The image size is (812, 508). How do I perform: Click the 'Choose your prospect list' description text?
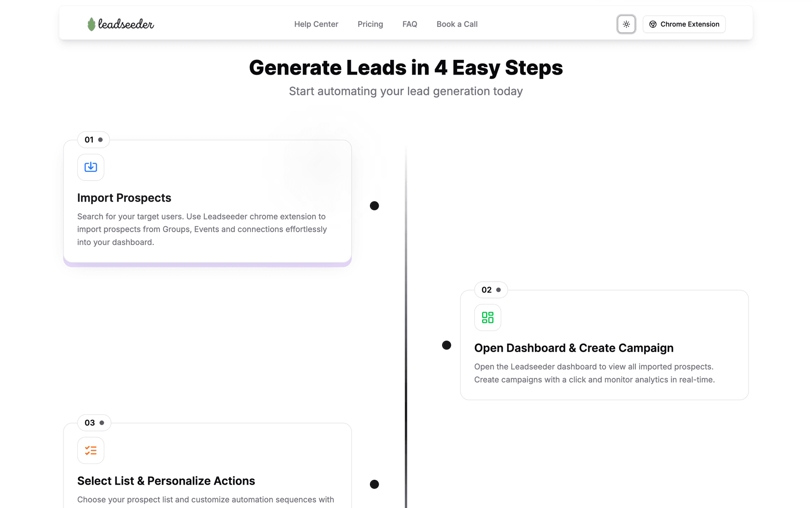[x=206, y=500]
